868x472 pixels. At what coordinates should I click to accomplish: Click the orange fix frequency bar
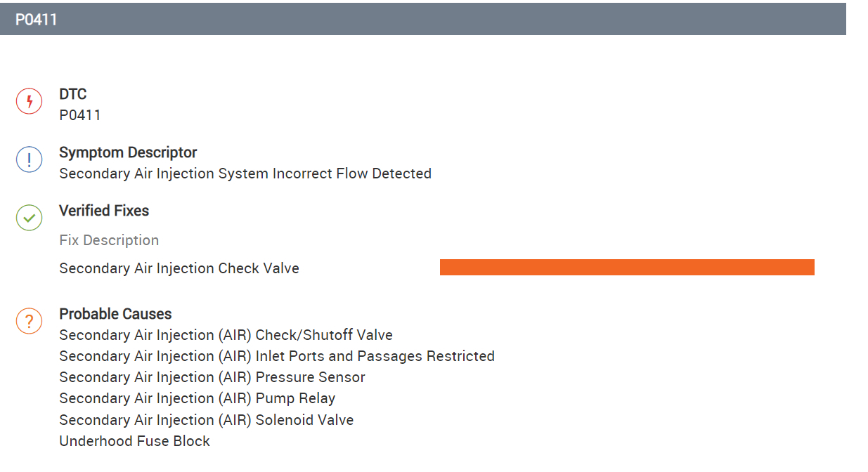627,267
